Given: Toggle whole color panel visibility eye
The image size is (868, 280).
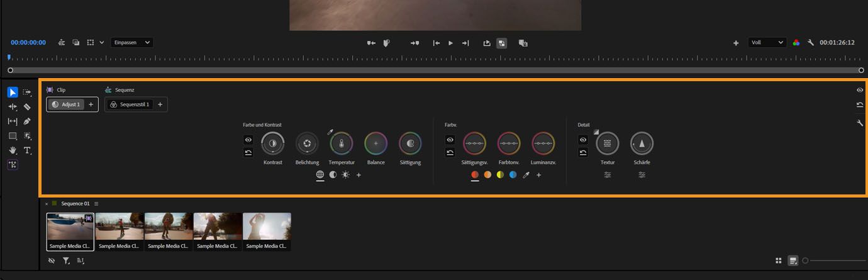Looking at the screenshot, I should (x=860, y=90).
